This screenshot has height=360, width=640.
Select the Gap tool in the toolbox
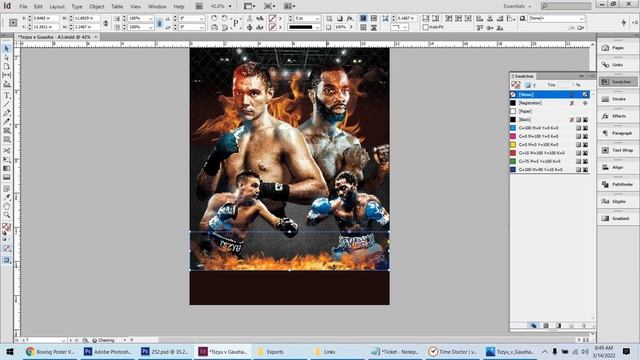point(7,75)
